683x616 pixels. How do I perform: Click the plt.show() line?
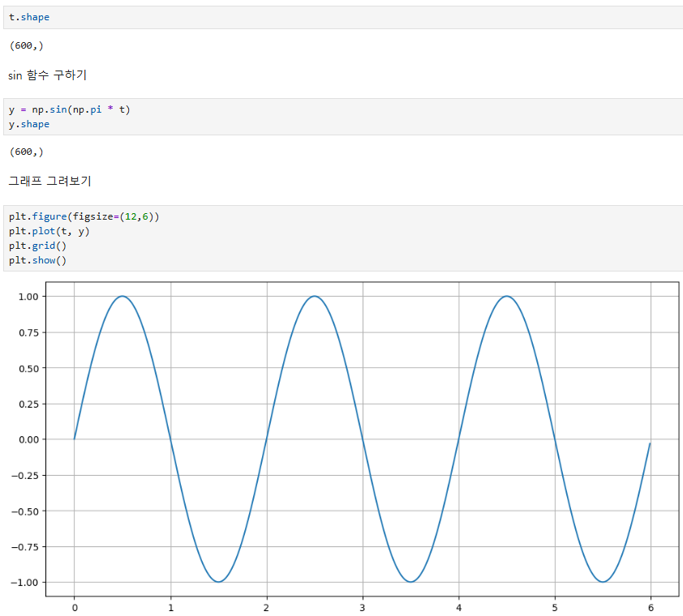37,260
